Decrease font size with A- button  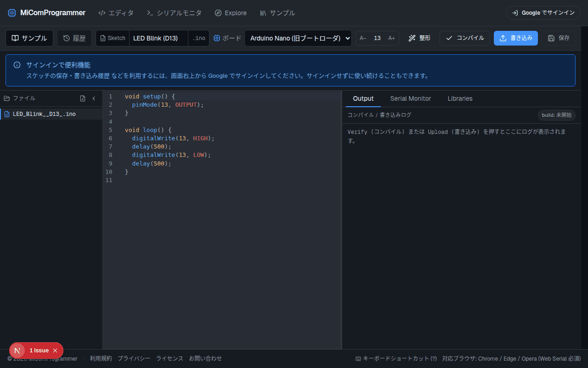click(x=363, y=38)
